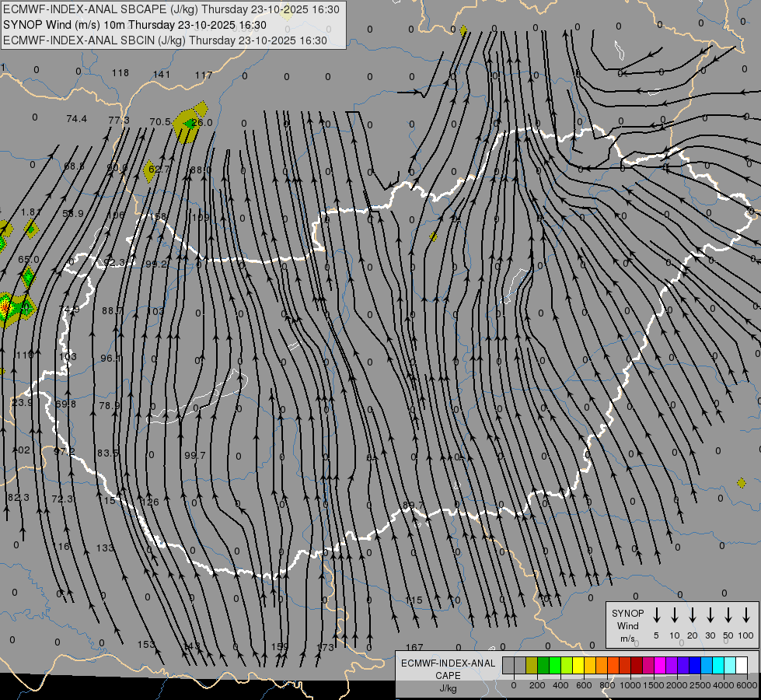Click the SYNOP Wind 10m header line
761x700 pixels.
134,25
